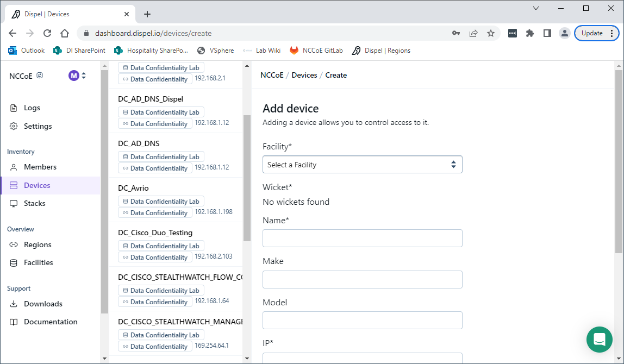Click the Devices breadcrumb link
Screen dimensions: 624x364
[304, 75]
